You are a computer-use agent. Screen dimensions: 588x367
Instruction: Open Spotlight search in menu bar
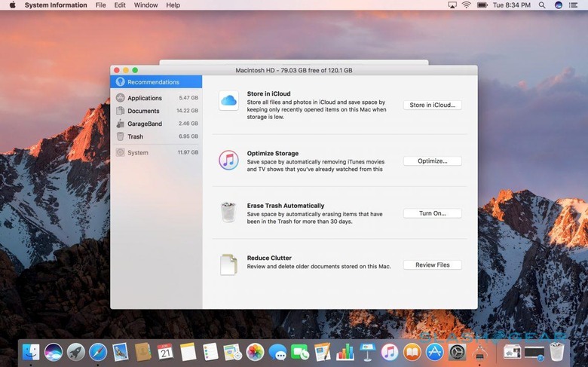(542, 5)
